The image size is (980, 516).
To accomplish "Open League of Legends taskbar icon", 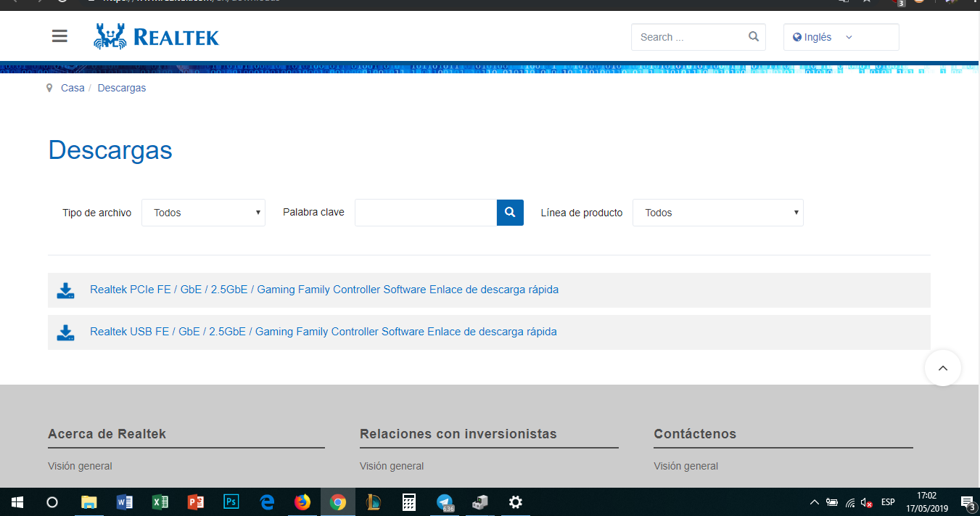I will tap(374, 502).
